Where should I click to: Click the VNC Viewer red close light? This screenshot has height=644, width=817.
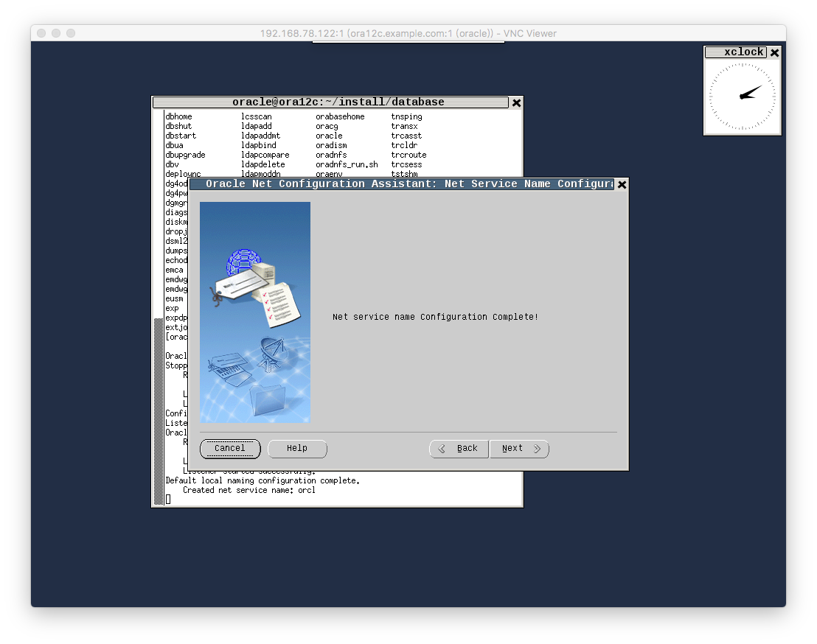tap(42, 33)
